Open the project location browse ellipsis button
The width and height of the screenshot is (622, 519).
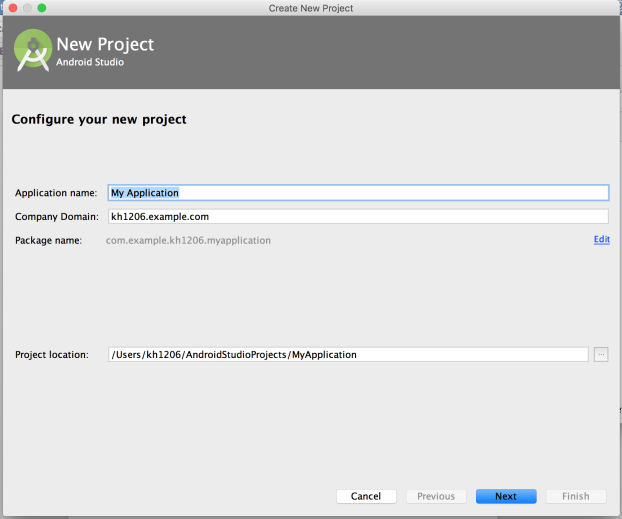[x=601, y=354]
